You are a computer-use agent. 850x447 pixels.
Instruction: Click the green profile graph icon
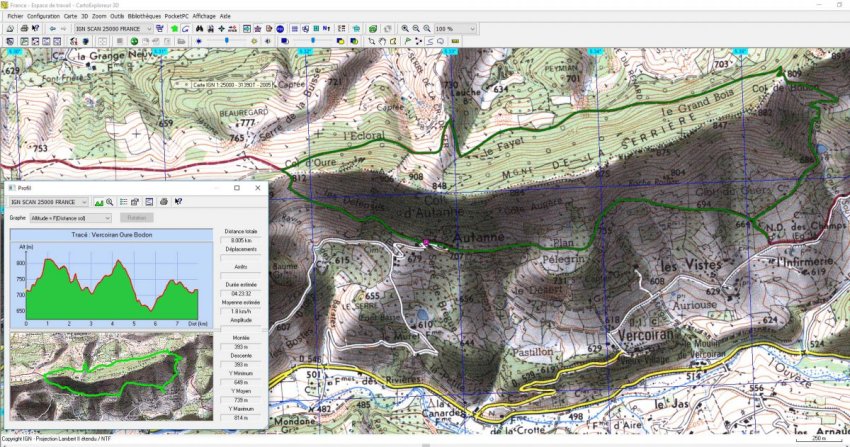pos(99,202)
